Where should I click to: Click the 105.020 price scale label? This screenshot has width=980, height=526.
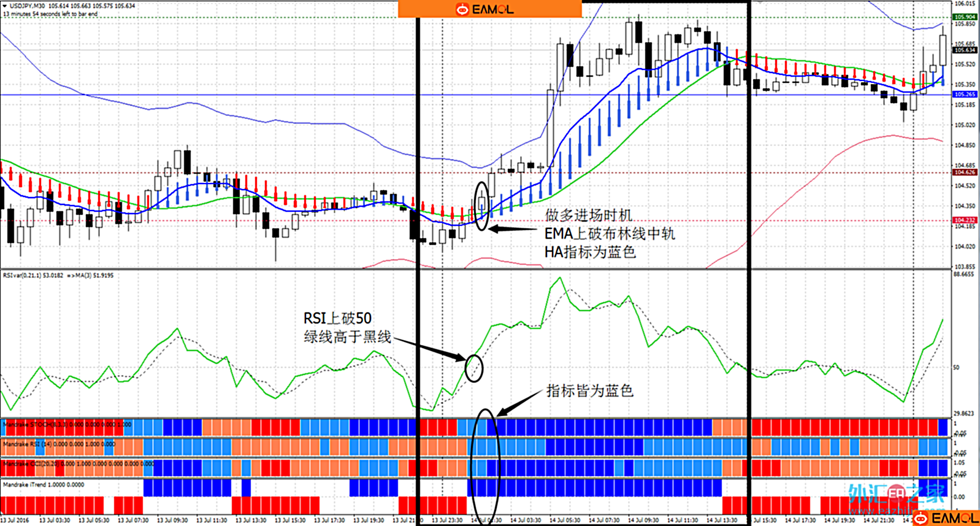[965, 125]
